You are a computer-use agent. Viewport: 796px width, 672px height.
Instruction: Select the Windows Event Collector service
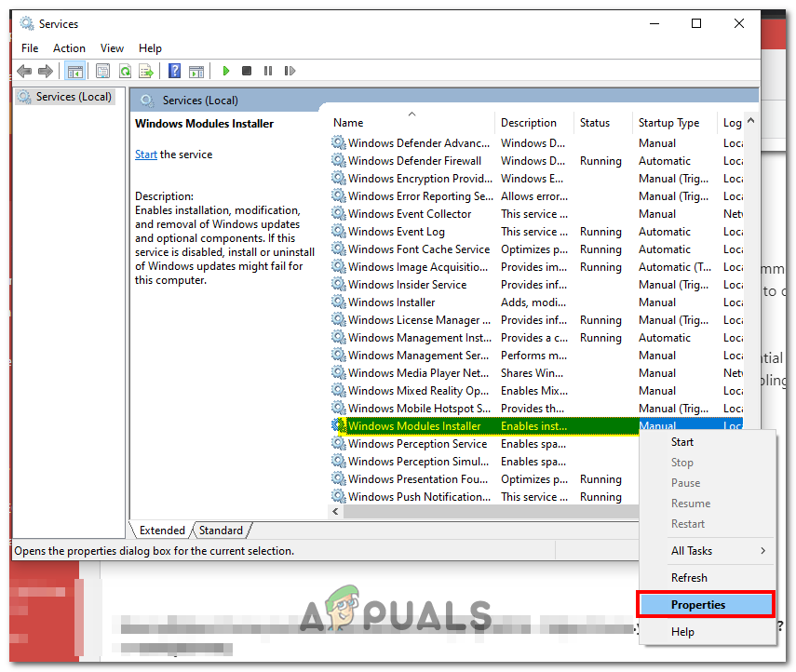(x=537, y=214)
